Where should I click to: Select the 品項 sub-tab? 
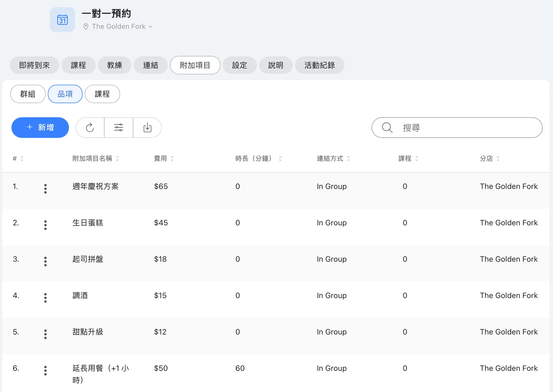65,94
